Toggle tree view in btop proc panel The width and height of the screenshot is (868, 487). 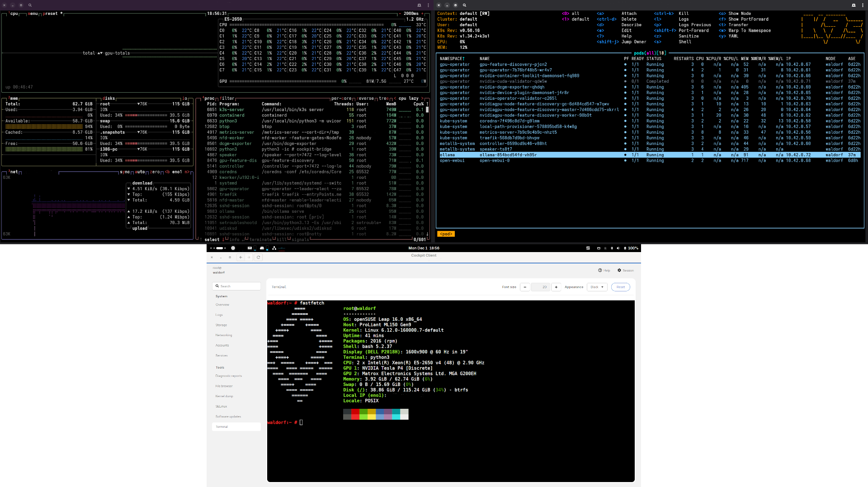383,98
